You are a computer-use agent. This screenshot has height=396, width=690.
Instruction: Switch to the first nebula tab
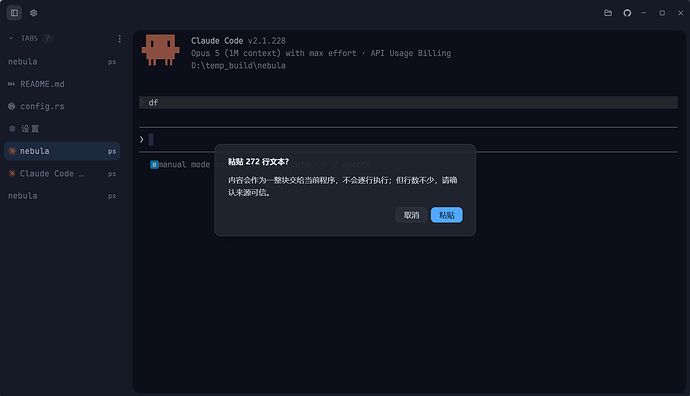(62, 62)
